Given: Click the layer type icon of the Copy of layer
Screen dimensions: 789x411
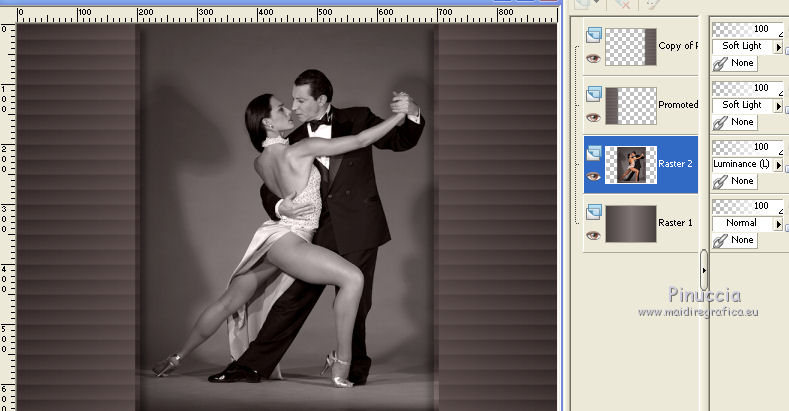Looking at the screenshot, I should coord(594,35).
